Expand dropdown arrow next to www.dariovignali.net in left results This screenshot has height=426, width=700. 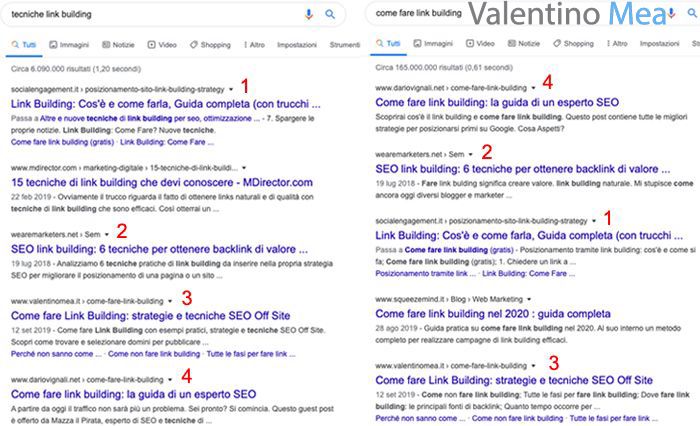coord(170,380)
